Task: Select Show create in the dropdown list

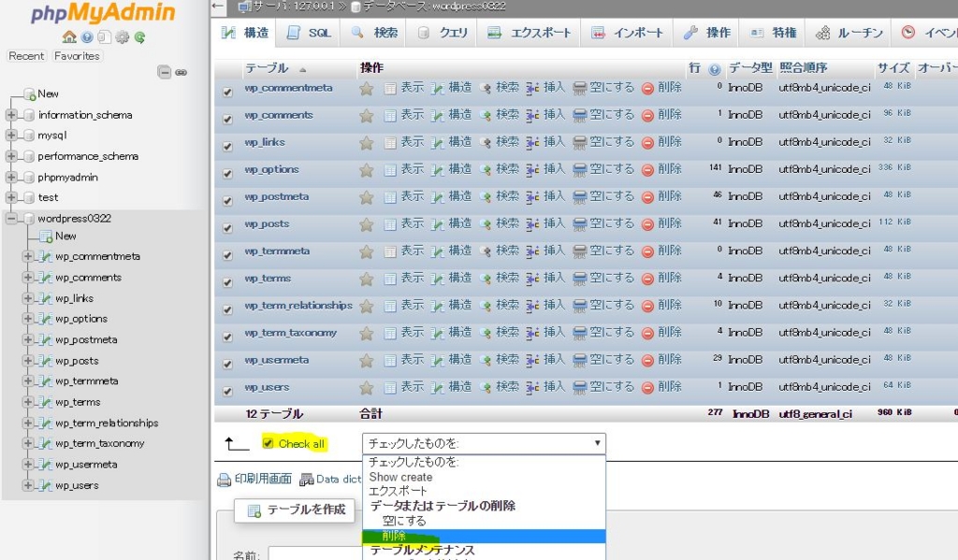Action: tap(484, 477)
